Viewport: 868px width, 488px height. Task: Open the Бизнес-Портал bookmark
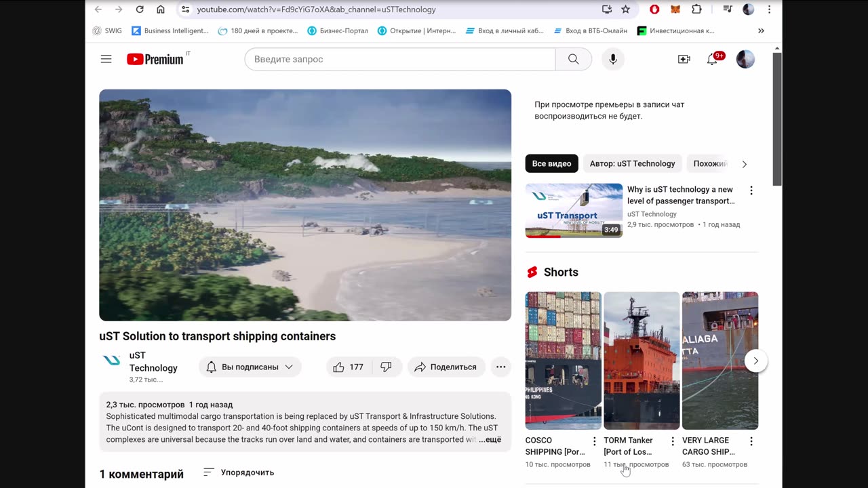tap(338, 30)
